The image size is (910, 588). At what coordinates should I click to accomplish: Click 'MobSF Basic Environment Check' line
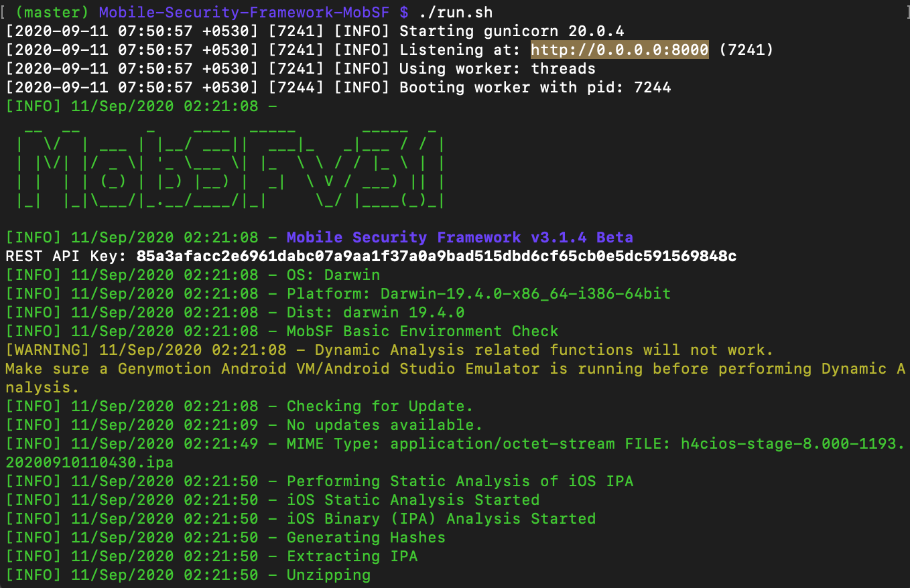point(423,331)
